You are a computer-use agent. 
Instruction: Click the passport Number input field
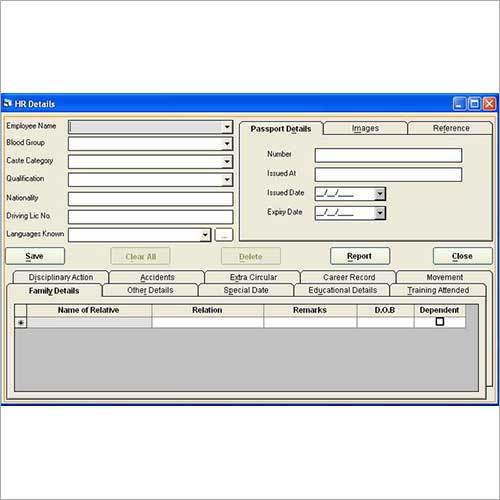[x=388, y=156]
